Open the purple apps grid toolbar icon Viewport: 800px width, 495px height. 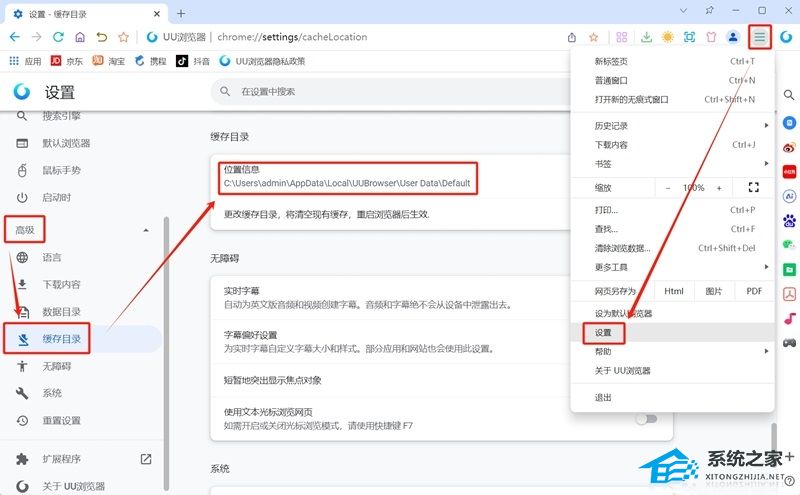pyautogui.click(x=621, y=37)
